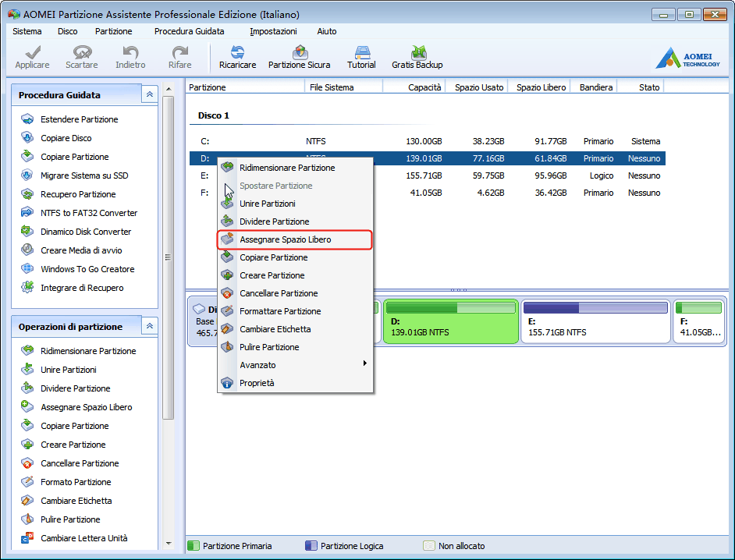Click the Applicare toolbar icon
Screen dimensions: 735x560
32,52
